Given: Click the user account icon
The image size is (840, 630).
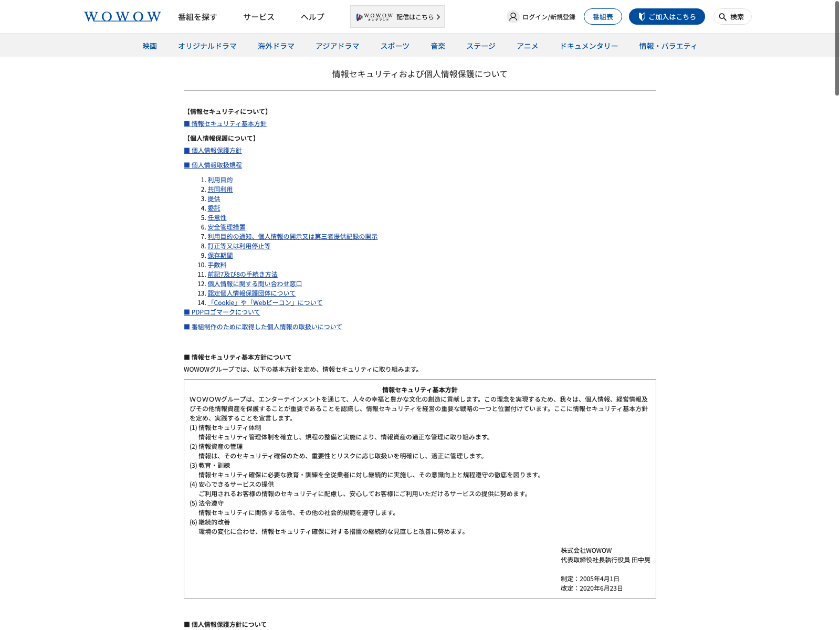Looking at the screenshot, I should coord(513,17).
